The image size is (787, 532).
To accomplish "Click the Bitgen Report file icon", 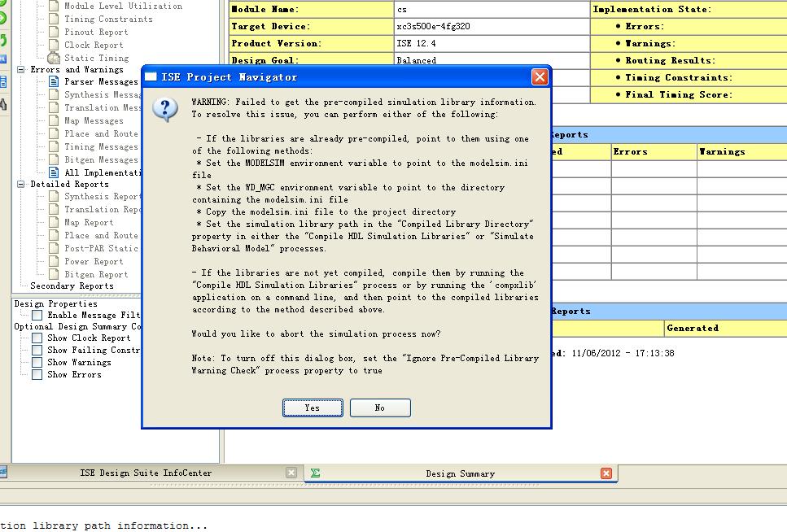I will coord(54,274).
